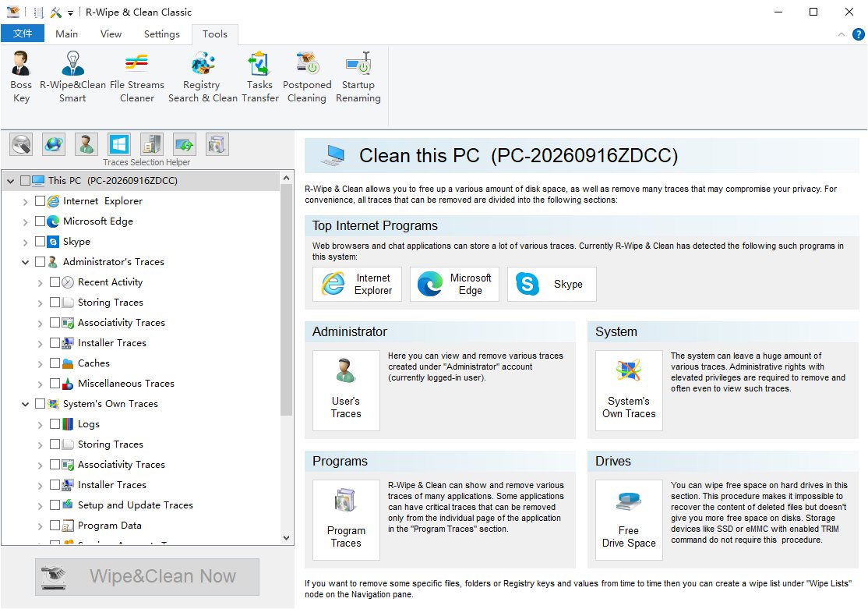Open the View ribbon tab

(111, 34)
